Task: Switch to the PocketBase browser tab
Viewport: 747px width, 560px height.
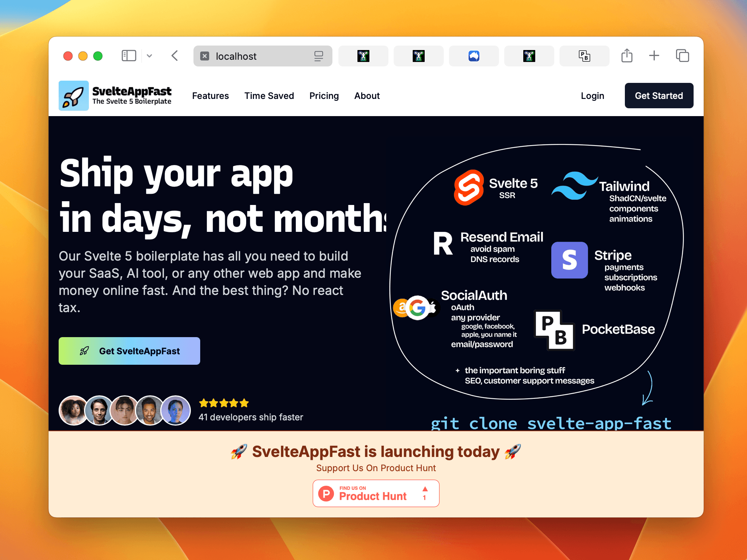Action: [584, 56]
